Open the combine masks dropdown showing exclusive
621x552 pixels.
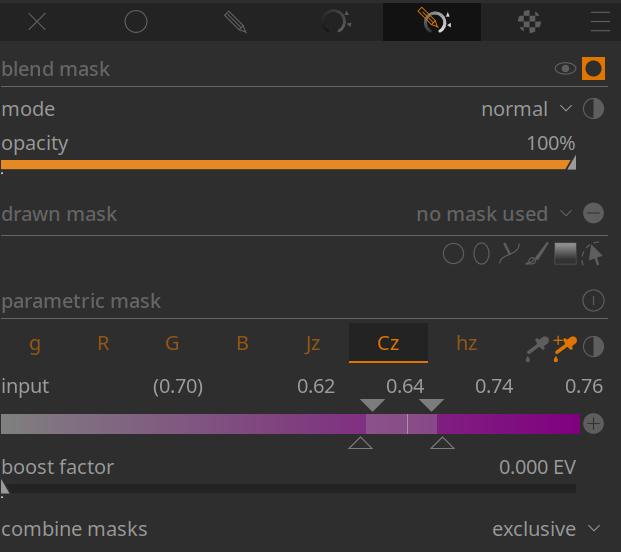point(546,529)
